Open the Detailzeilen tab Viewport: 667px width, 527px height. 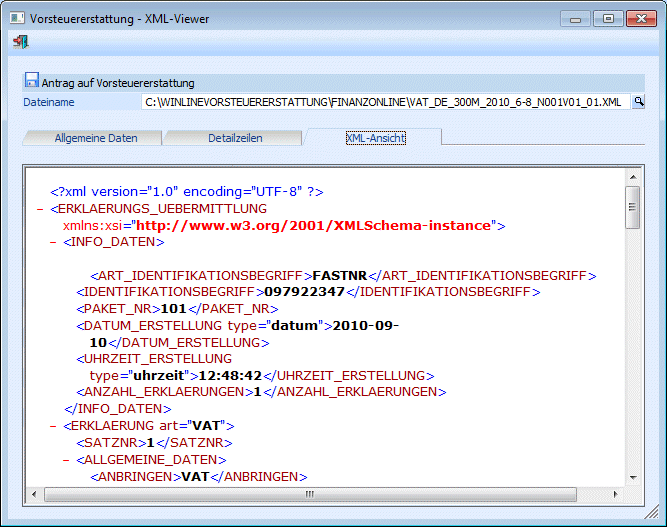[x=235, y=138]
